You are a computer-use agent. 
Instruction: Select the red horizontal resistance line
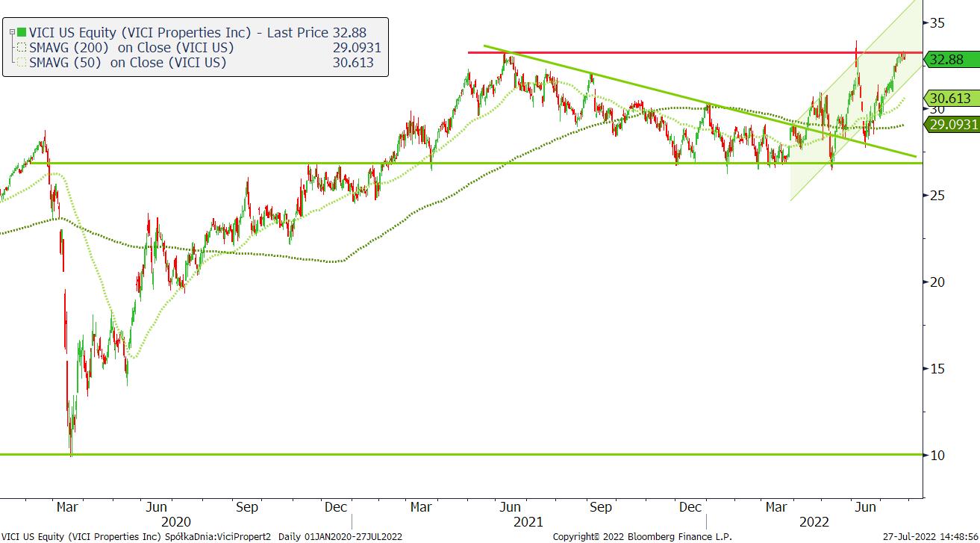pos(694,52)
